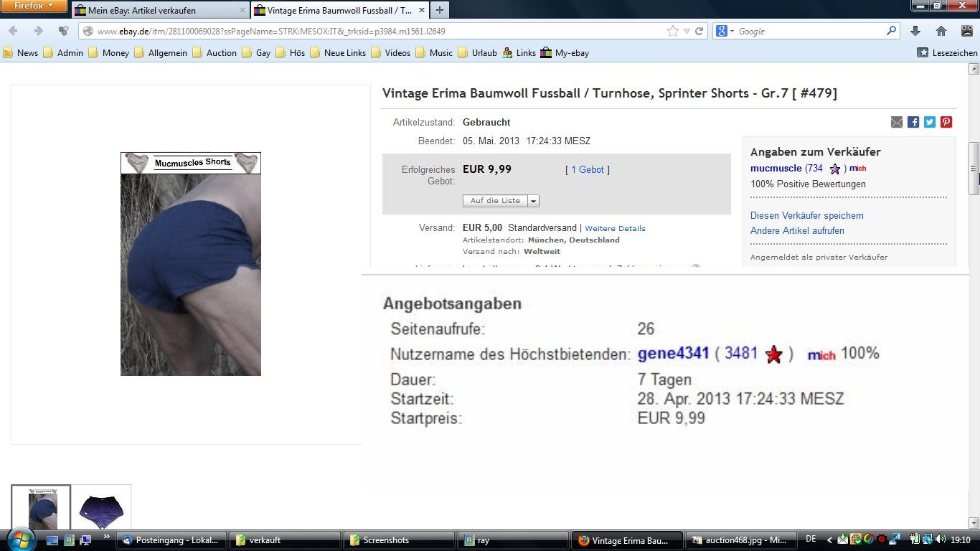Open Firefox Downloads arrow icon
Screen dimensions: 980x551
point(915,31)
